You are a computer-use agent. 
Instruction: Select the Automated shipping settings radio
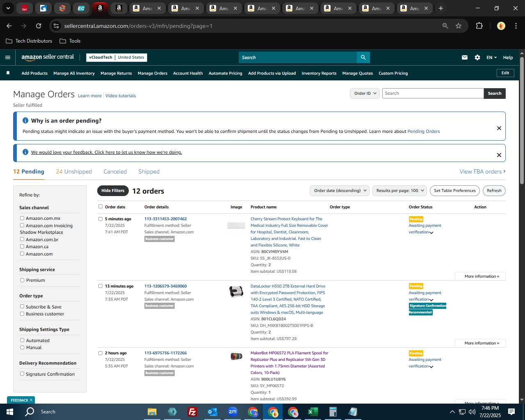point(22,340)
